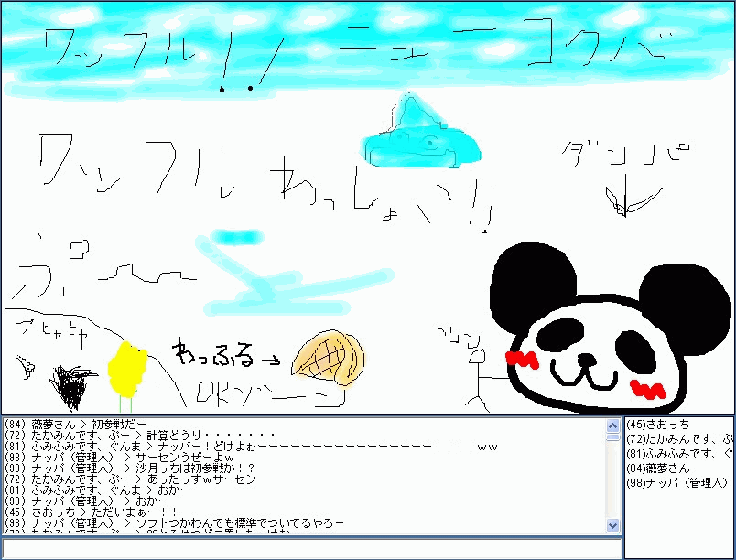Click the chat log scrollbar thumb

pos(612,437)
